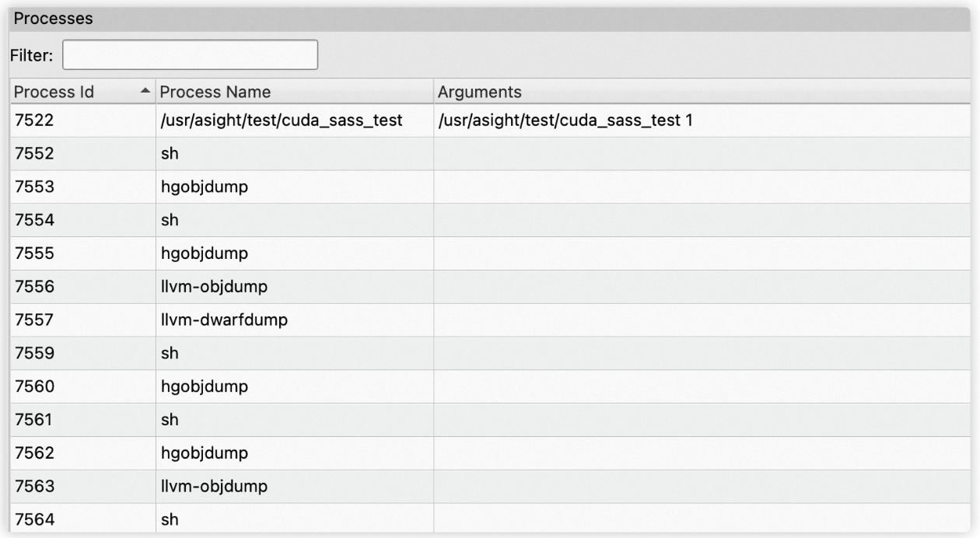This screenshot has width=980, height=538.
Task: Select arguments cell ending in cuda_sass_test 1
Action: (x=702, y=121)
